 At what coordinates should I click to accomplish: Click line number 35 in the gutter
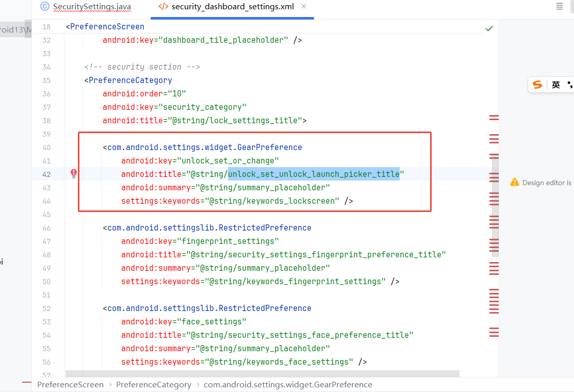tap(46, 80)
